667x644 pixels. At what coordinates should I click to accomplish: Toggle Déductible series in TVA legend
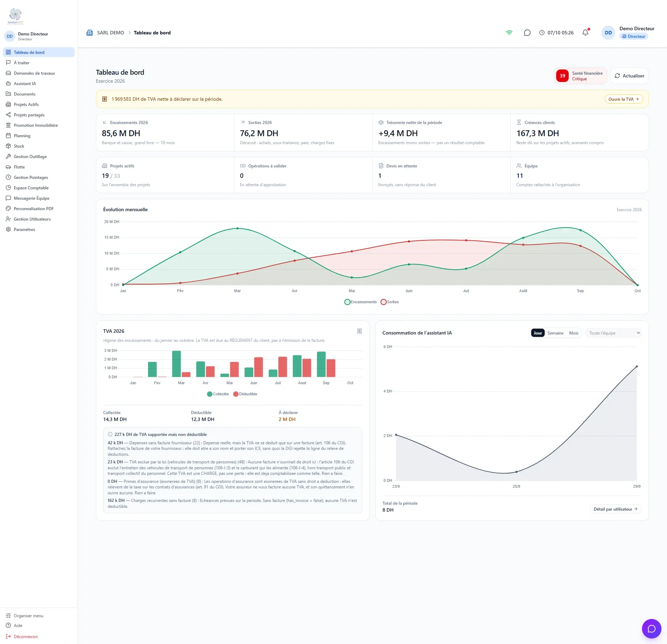[245, 394]
